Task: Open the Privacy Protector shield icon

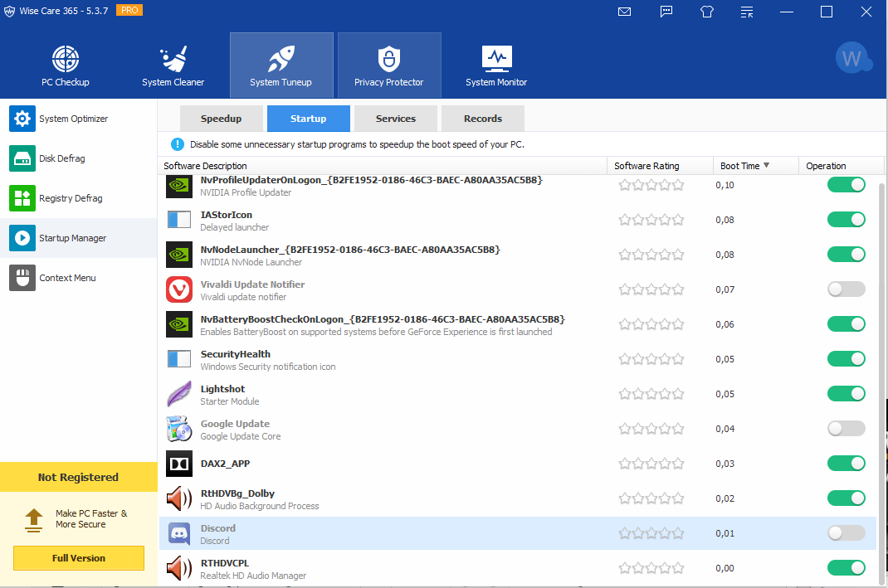Action: click(x=388, y=60)
